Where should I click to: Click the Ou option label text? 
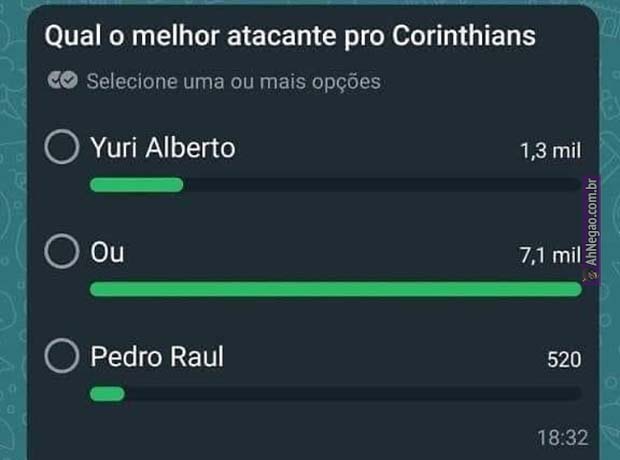coord(107,252)
